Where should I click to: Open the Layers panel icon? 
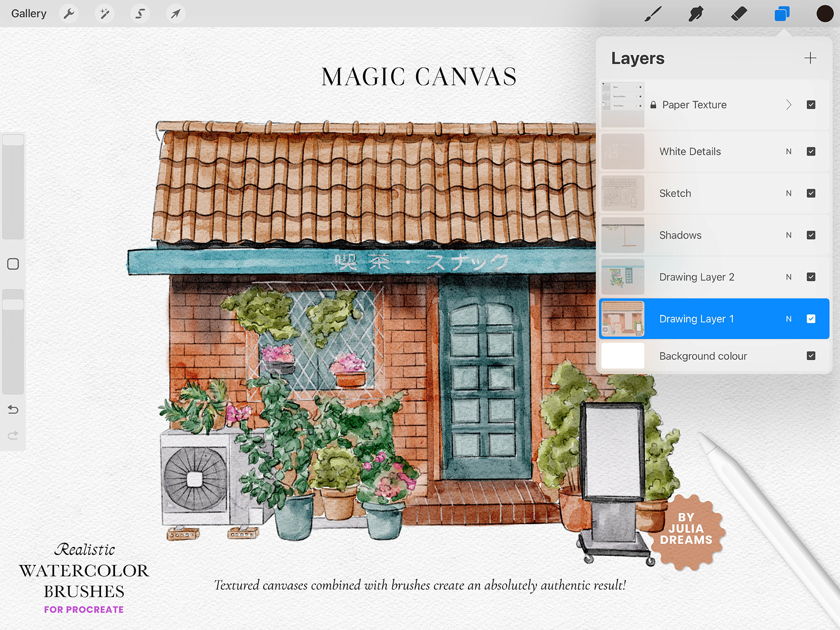tap(781, 13)
